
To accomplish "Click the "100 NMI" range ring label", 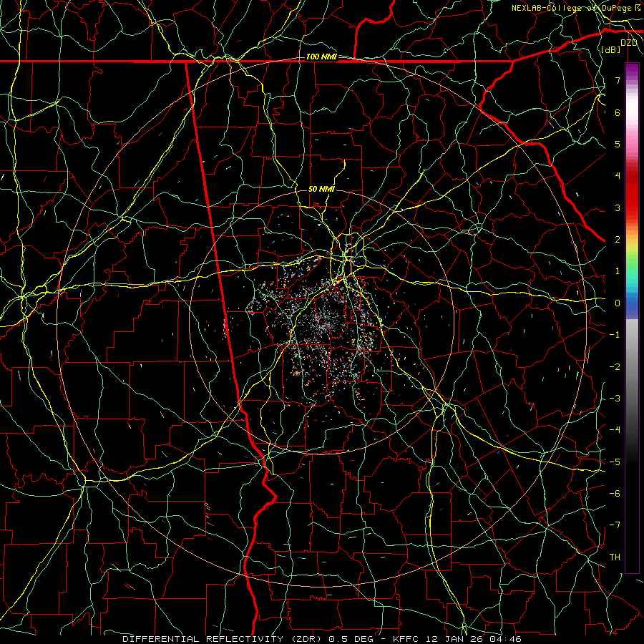I will (321, 57).
